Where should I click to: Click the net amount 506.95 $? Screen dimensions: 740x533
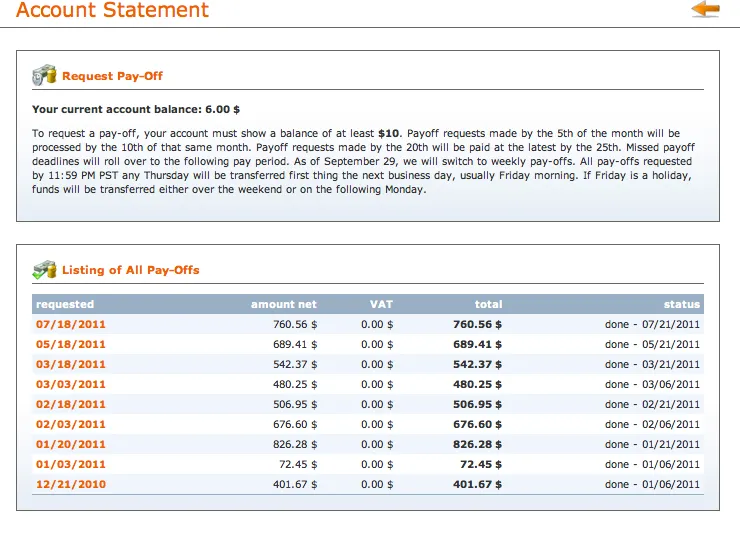[295, 404]
